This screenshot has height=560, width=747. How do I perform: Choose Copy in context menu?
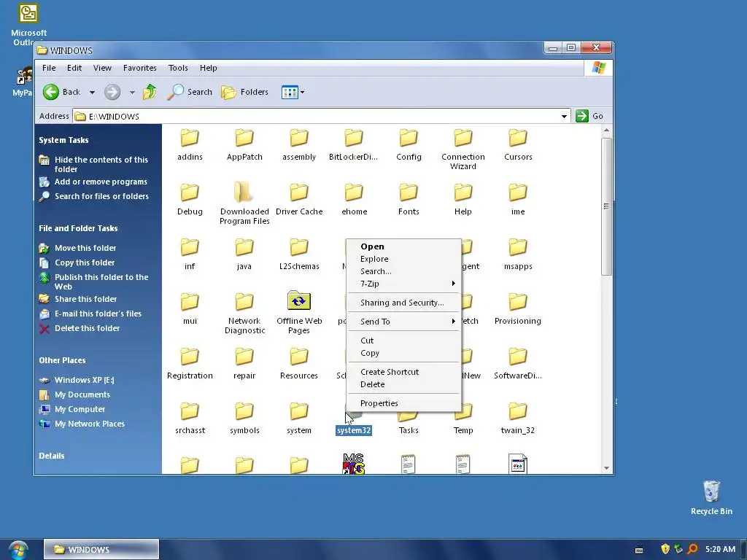(404, 353)
